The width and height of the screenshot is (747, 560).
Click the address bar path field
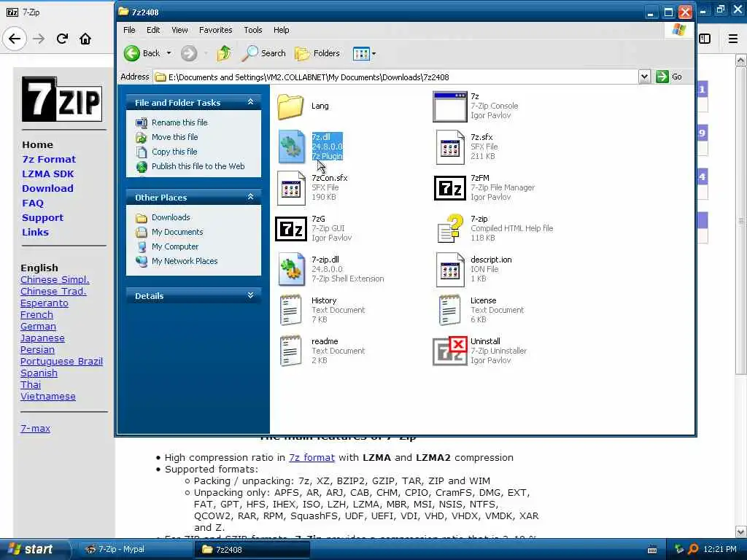(x=398, y=77)
